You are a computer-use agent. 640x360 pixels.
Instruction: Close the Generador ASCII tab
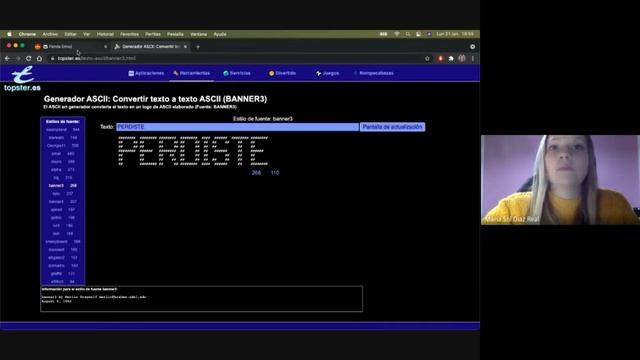pyautogui.click(x=185, y=47)
